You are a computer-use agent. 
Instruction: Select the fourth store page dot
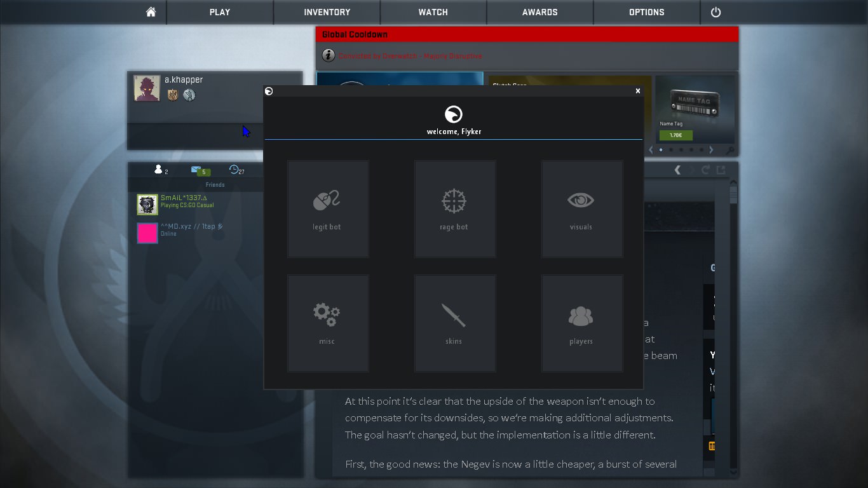(691, 150)
